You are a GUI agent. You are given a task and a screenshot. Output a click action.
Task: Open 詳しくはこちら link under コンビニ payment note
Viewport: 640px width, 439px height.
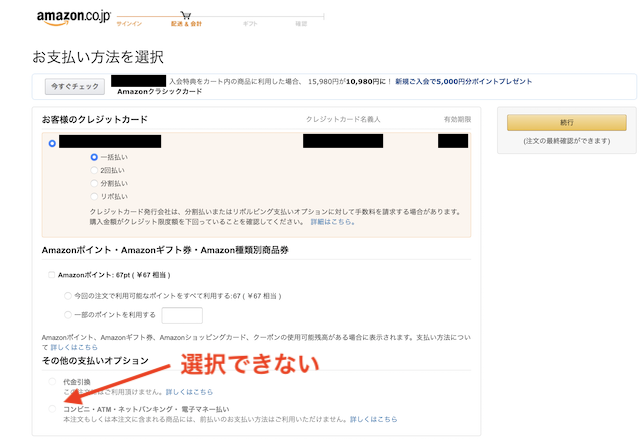(x=373, y=419)
